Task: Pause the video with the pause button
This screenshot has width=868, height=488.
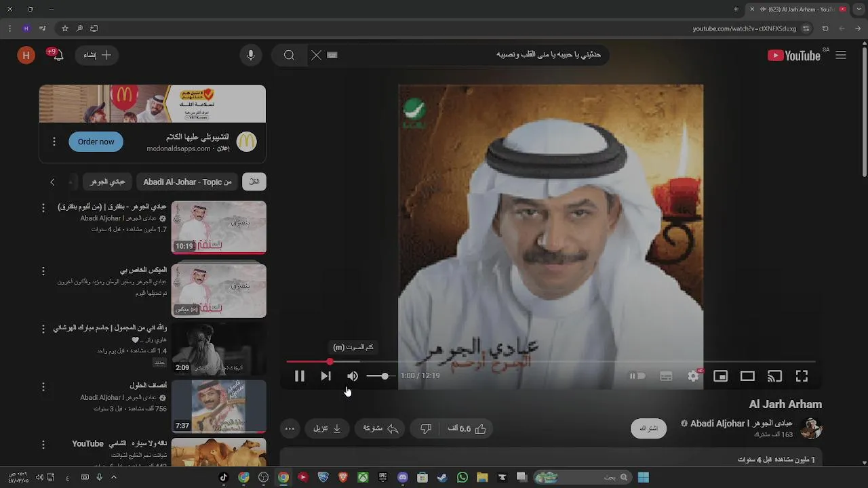Action: point(299,376)
